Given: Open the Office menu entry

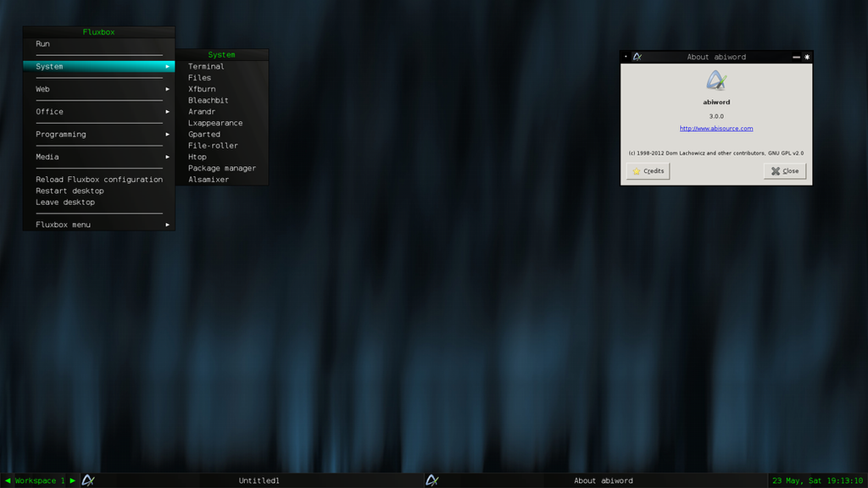Looking at the screenshot, I should (98, 112).
